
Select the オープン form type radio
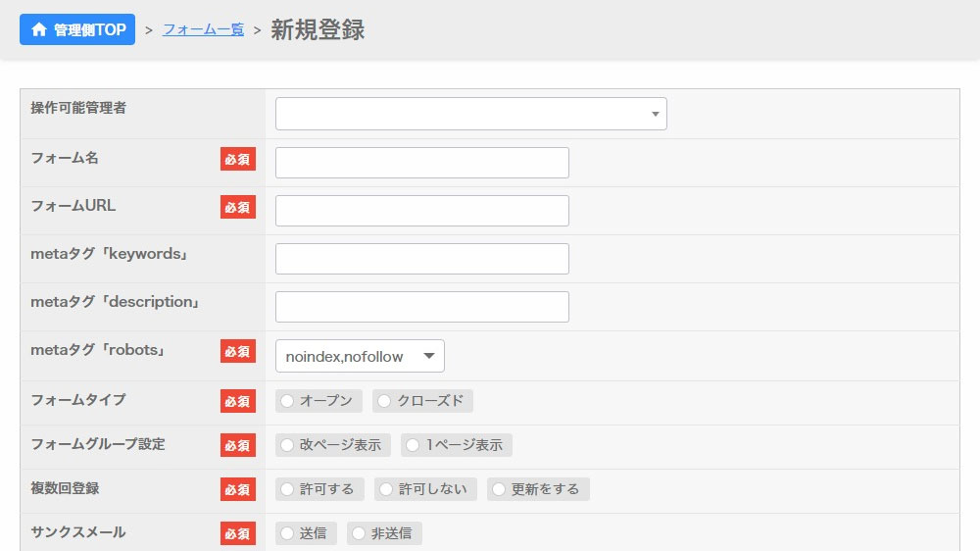coord(287,401)
